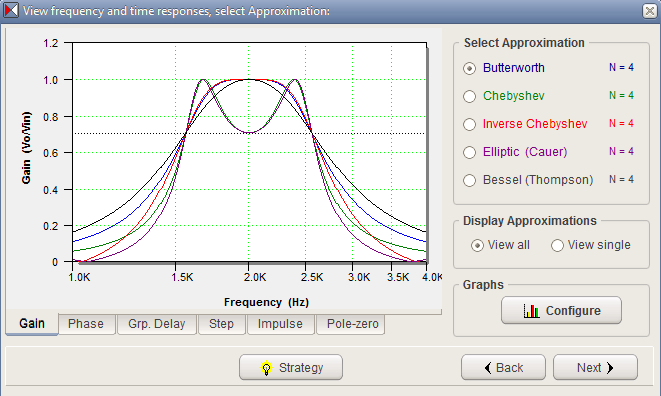Viewport: 661px width, 396px height.
Task: Click the bar chart icon on Configure
Action: [531, 311]
